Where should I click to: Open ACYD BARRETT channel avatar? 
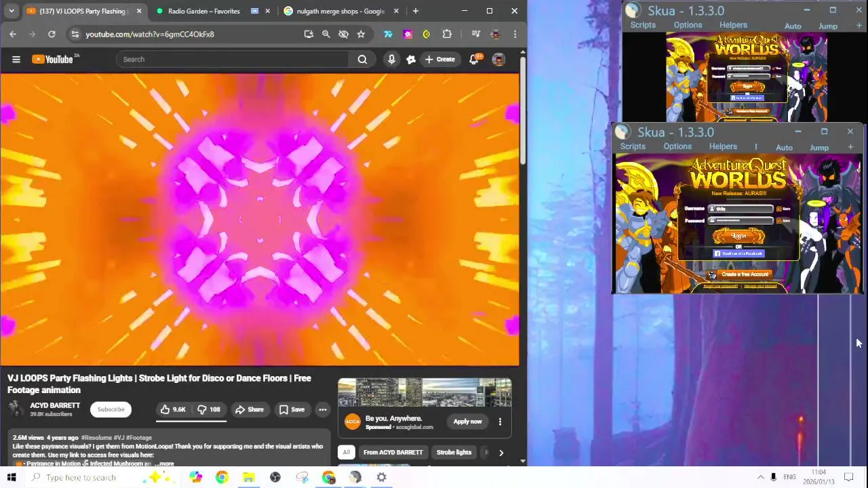point(16,409)
